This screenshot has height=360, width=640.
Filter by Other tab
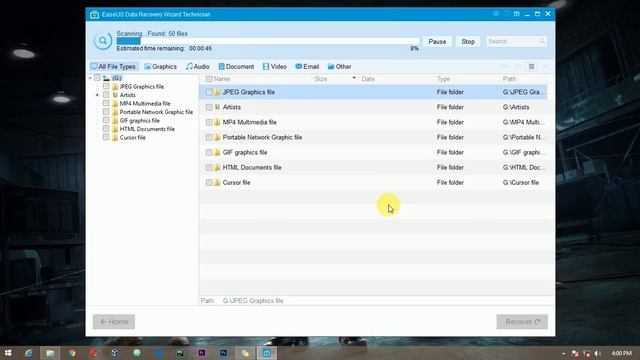click(x=339, y=67)
